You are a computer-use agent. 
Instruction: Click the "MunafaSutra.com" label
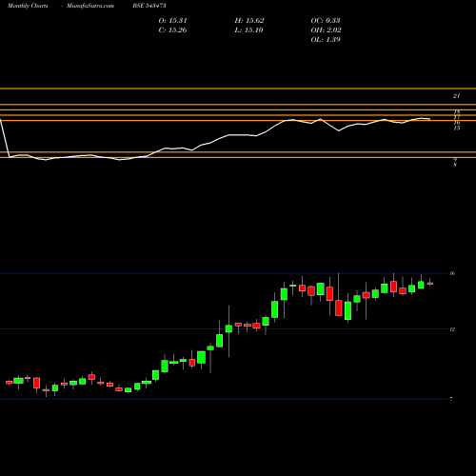[x=90, y=6]
